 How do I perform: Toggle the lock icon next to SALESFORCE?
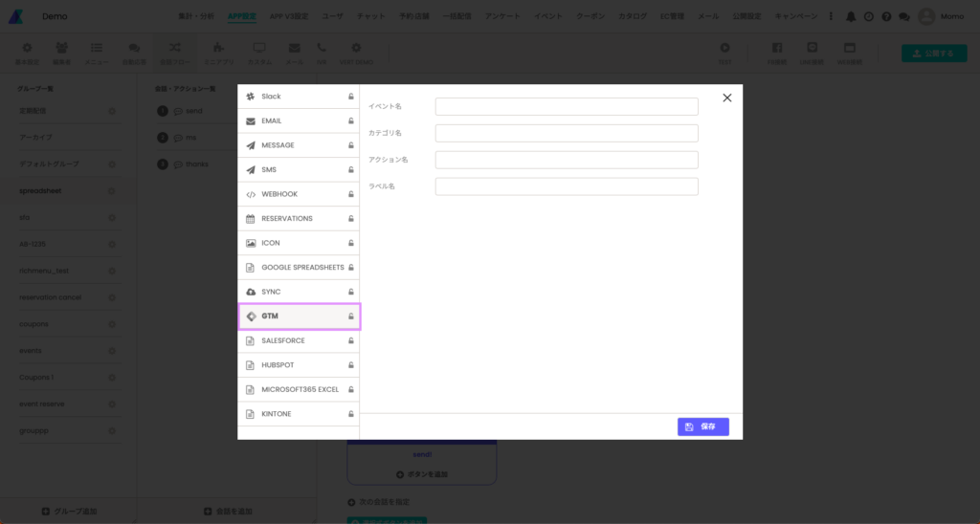(x=351, y=340)
